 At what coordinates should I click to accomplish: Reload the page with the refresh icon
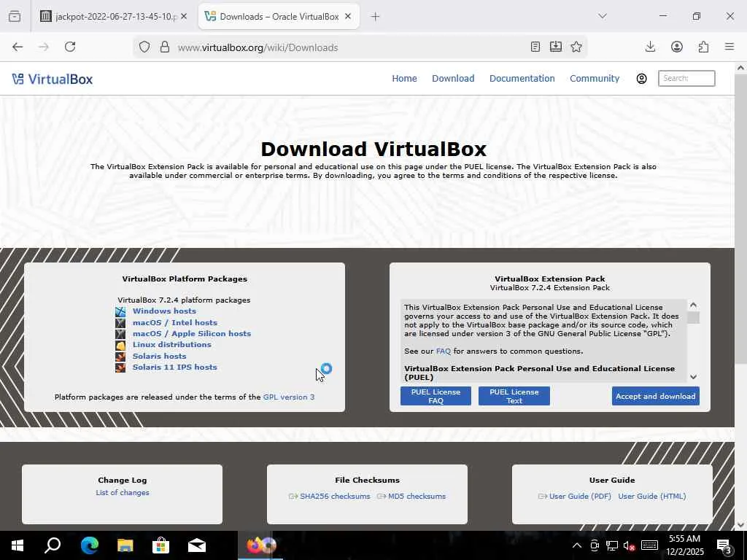tap(70, 47)
